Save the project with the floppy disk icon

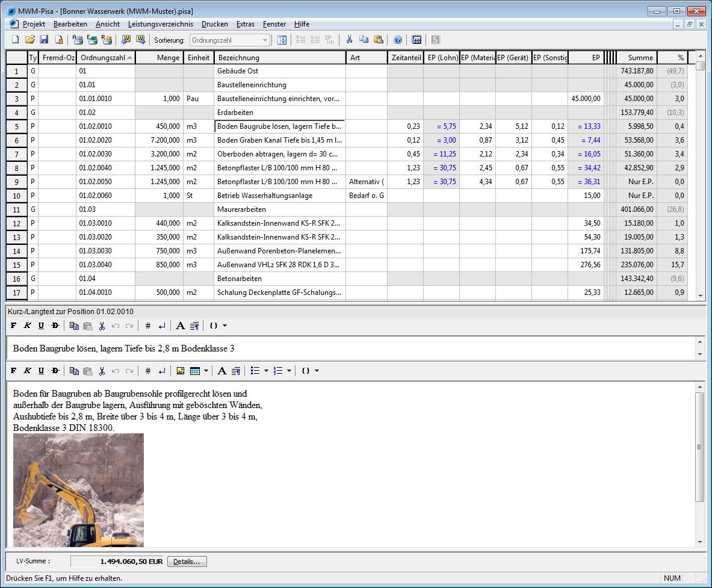(44, 40)
